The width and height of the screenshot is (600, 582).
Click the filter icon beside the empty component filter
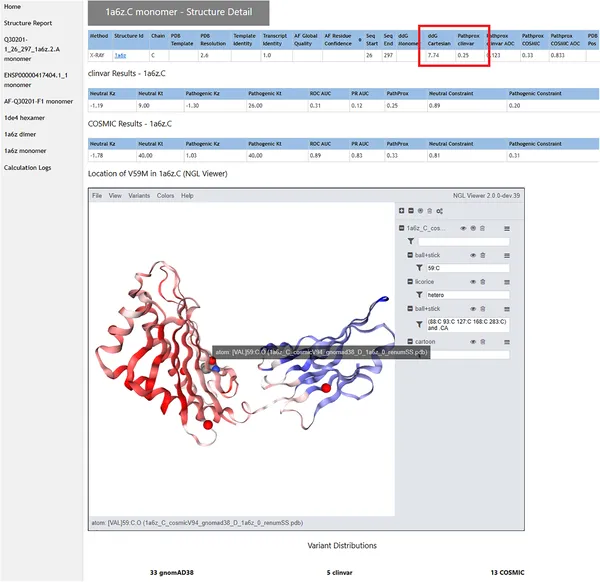click(x=411, y=241)
